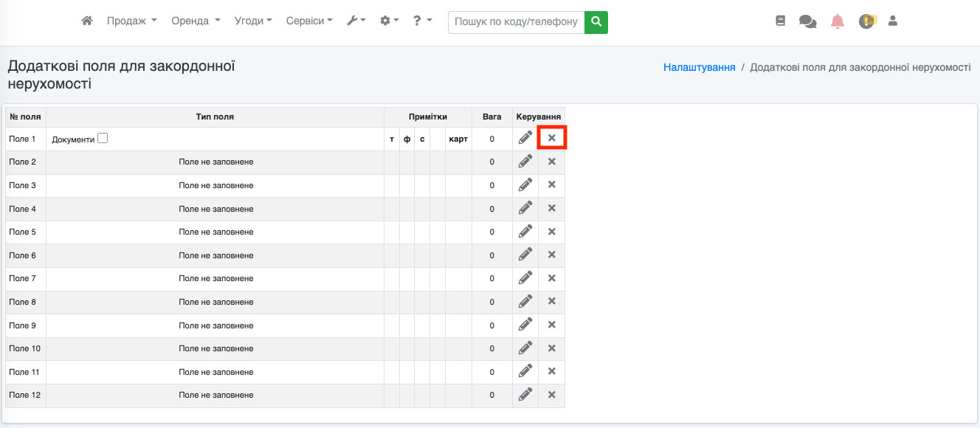Viewport: 980px width, 428px height.
Task: Edit Поле 1 with pencil icon
Action: click(525, 138)
